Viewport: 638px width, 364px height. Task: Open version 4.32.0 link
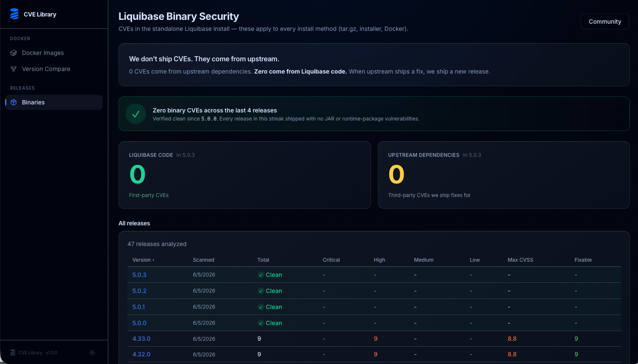(x=141, y=354)
